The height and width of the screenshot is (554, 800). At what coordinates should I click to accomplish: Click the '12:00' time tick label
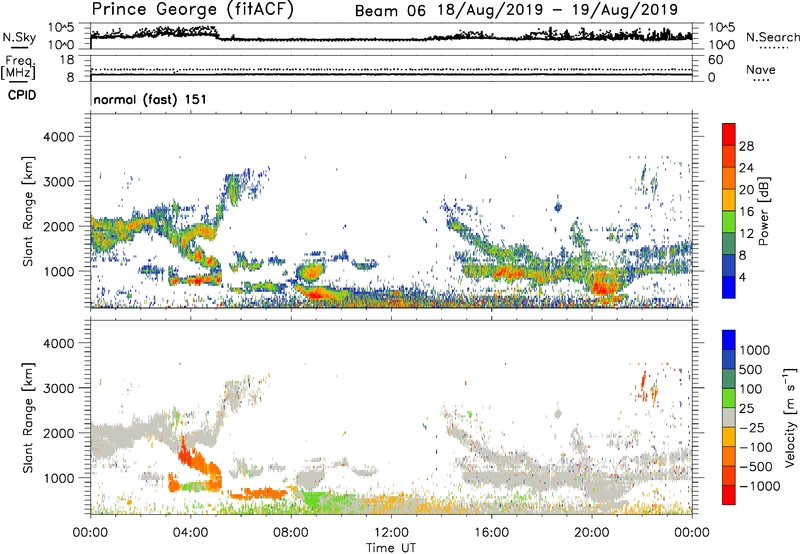[391, 533]
